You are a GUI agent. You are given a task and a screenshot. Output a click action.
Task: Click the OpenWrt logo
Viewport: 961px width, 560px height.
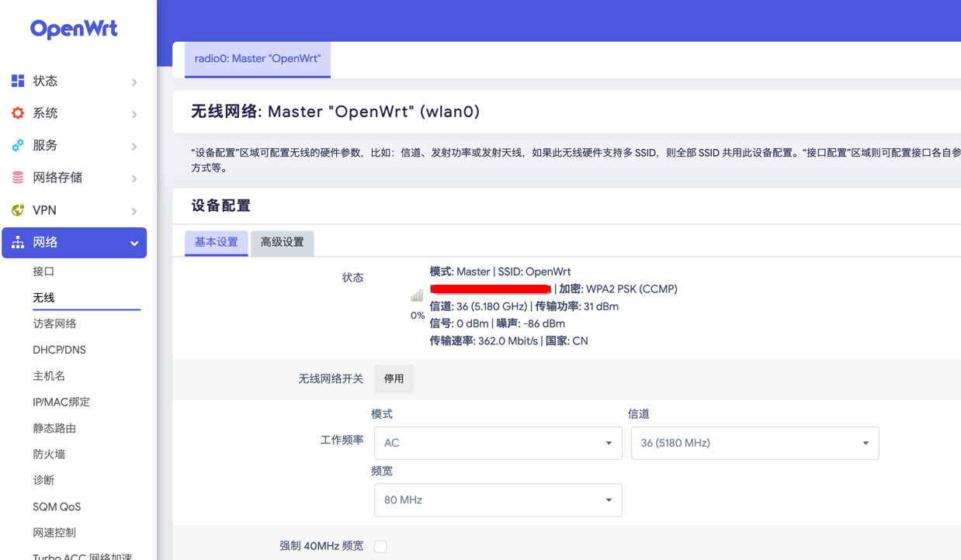74,29
